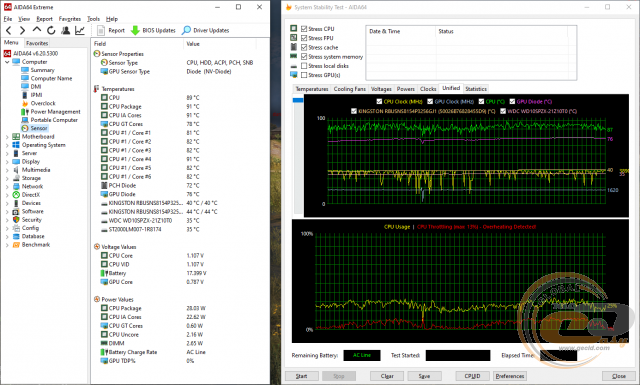Toggle Stress cache checkbox
This screenshot has height=385, width=640.
(x=304, y=47)
